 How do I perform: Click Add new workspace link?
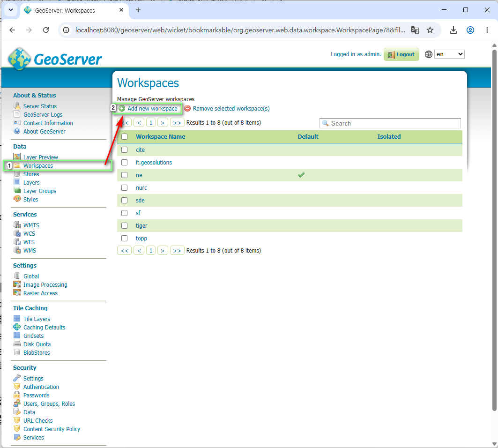(x=152, y=109)
